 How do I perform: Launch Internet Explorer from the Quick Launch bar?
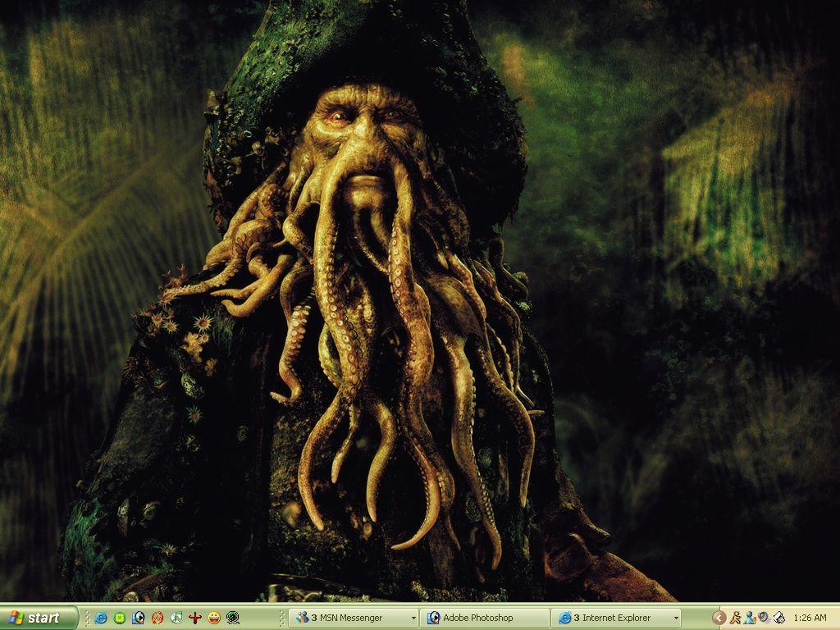pos(100,618)
